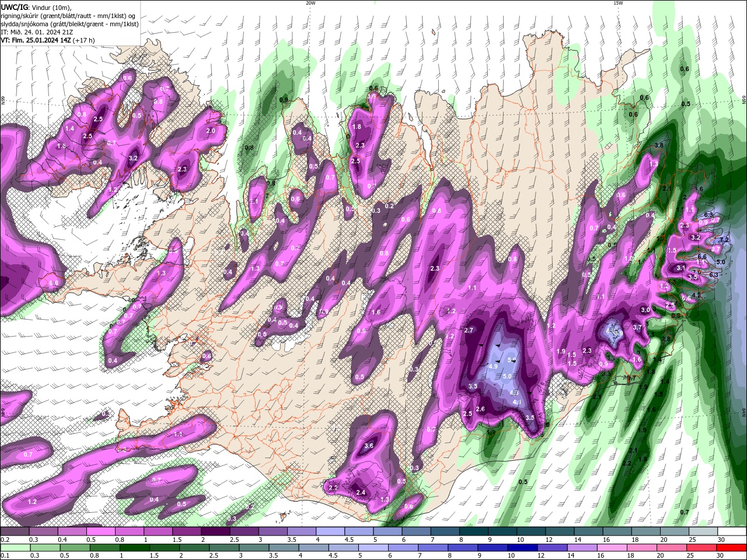The image size is (747, 560).
Task: Click the 3.7 precipitation value on the map
Action: [637, 327]
